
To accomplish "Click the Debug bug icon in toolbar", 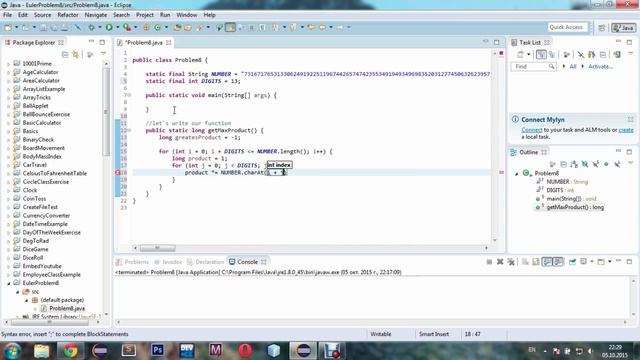I will tap(91, 27).
